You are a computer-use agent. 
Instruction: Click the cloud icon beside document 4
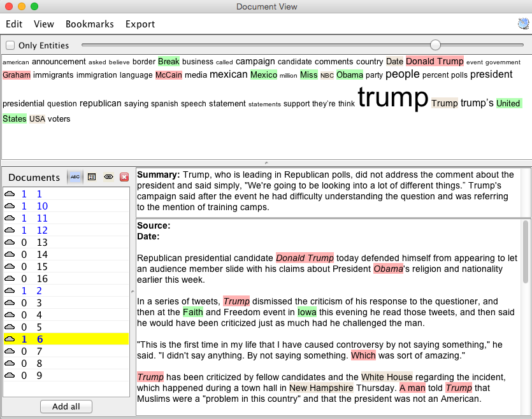coord(10,315)
